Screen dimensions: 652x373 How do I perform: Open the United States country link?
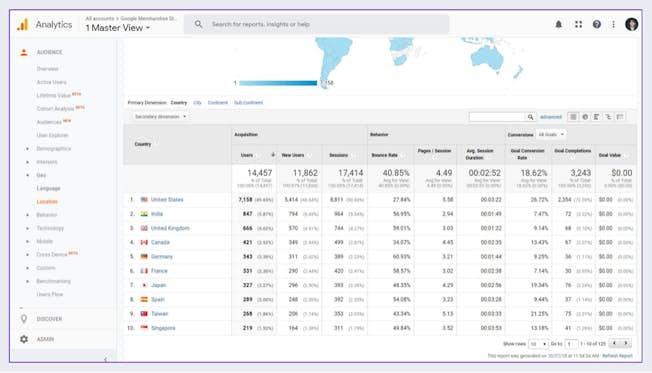(167, 200)
